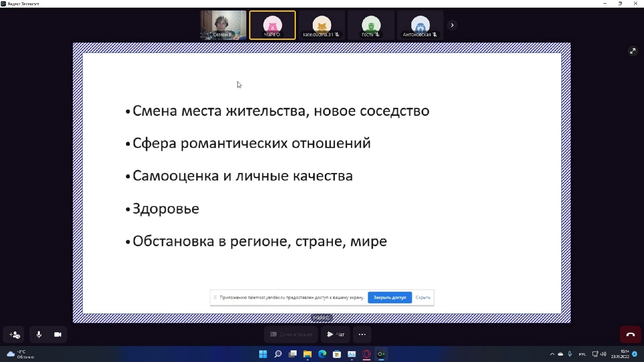Image resolution: width=644 pixels, height=362 pixels.
Task: Open the three-dots more options menu
Action: click(362, 335)
